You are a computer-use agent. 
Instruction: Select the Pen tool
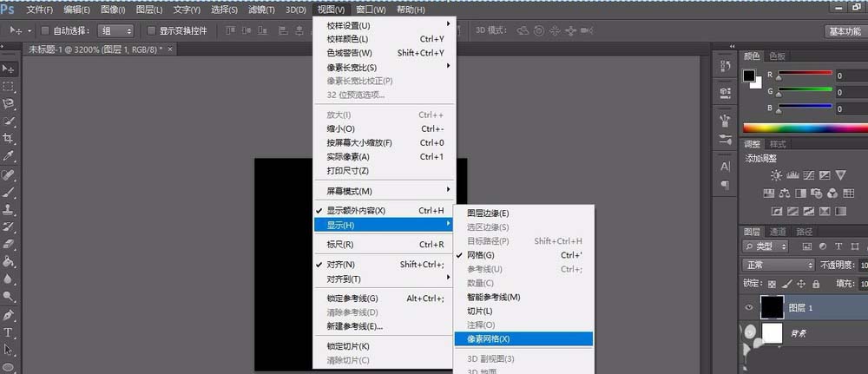(9, 315)
